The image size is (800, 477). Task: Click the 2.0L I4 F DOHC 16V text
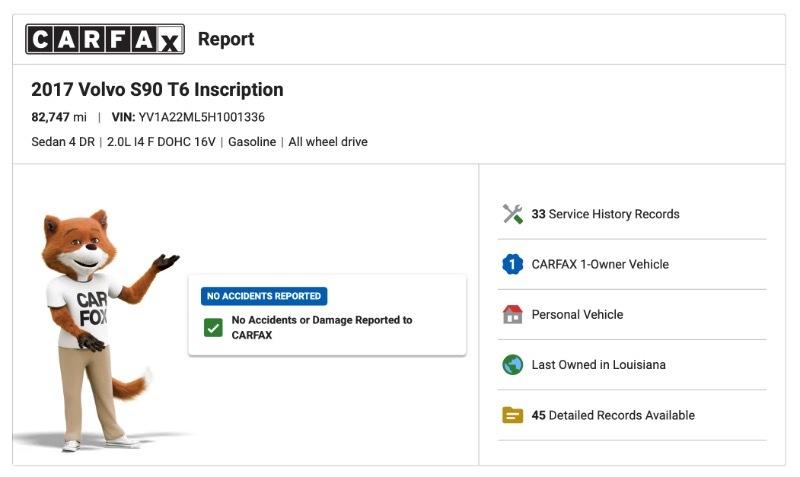pyautogui.click(x=161, y=142)
